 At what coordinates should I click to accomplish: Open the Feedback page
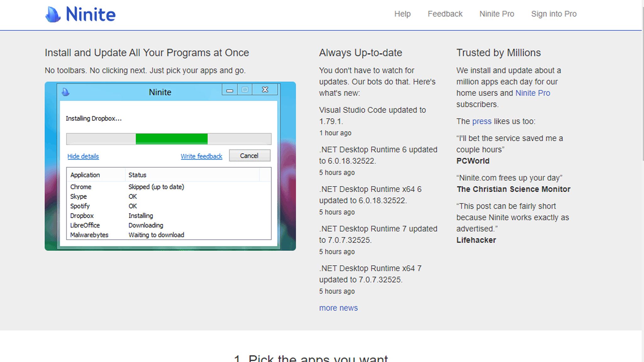pos(445,14)
